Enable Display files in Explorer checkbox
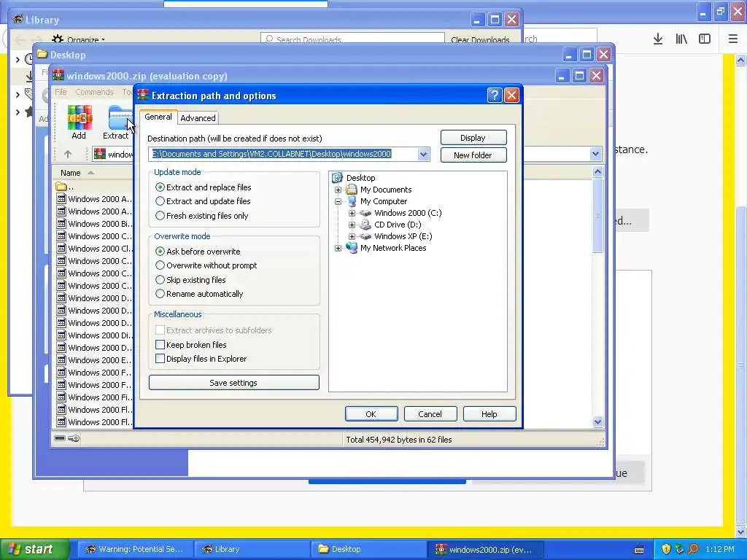This screenshot has width=747, height=560. pyautogui.click(x=160, y=359)
